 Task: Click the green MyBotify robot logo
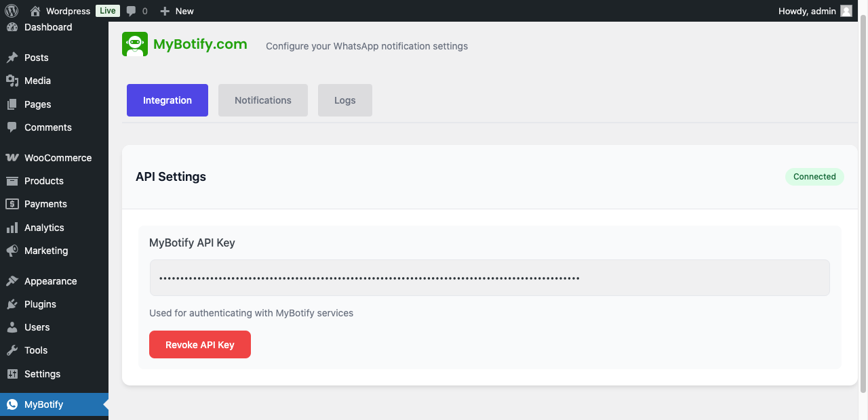(x=135, y=44)
